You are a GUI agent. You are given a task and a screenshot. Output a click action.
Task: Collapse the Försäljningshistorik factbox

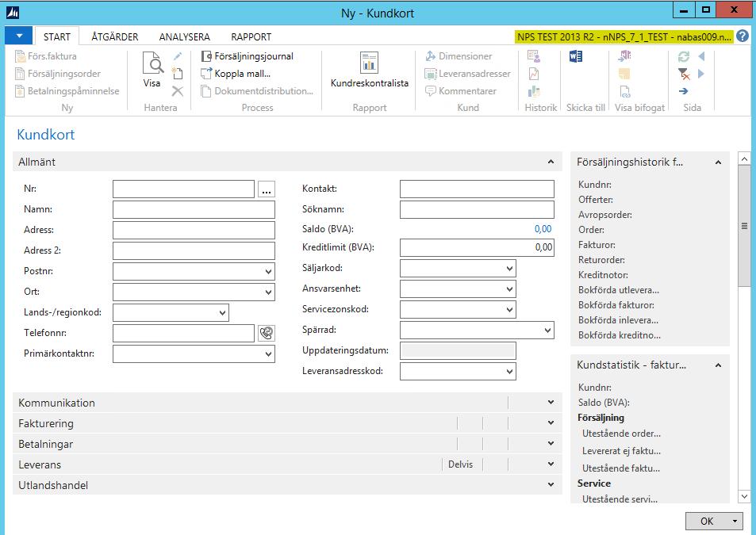(x=718, y=162)
